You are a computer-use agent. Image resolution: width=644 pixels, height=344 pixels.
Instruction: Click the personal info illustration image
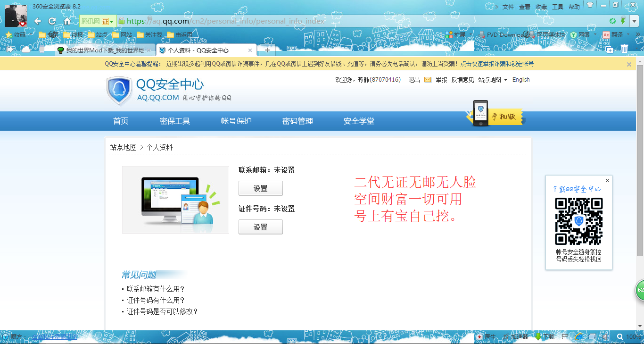point(175,200)
